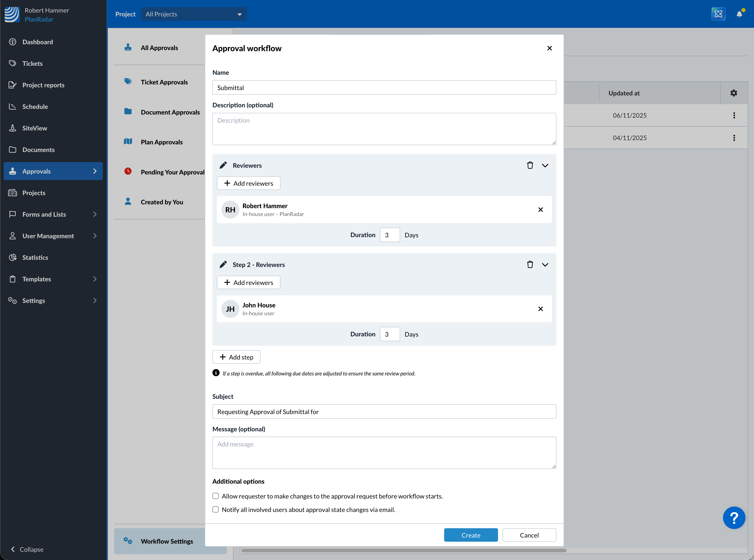The image size is (754, 560).
Task: Collapse the first Reviewers step chevron
Action: pyautogui.click(x=545, y=165)
